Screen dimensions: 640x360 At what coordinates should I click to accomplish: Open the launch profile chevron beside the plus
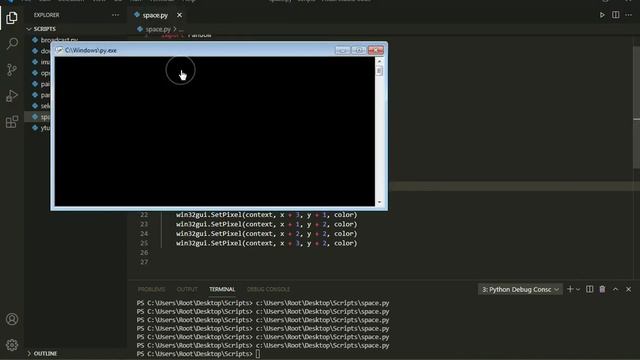point(578,289)
